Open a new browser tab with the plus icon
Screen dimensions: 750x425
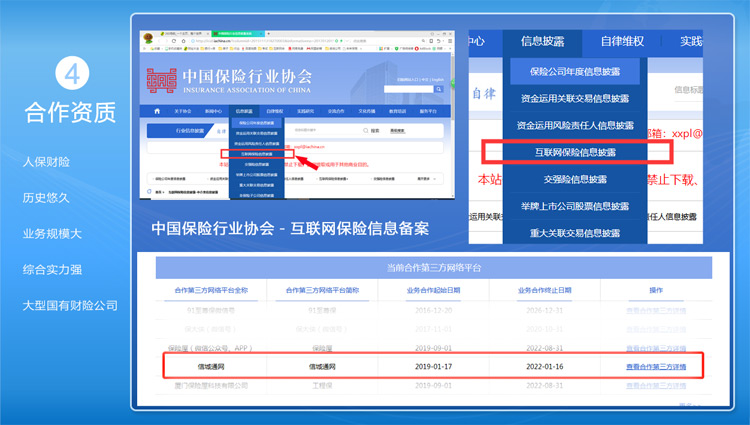click(268, 33)
